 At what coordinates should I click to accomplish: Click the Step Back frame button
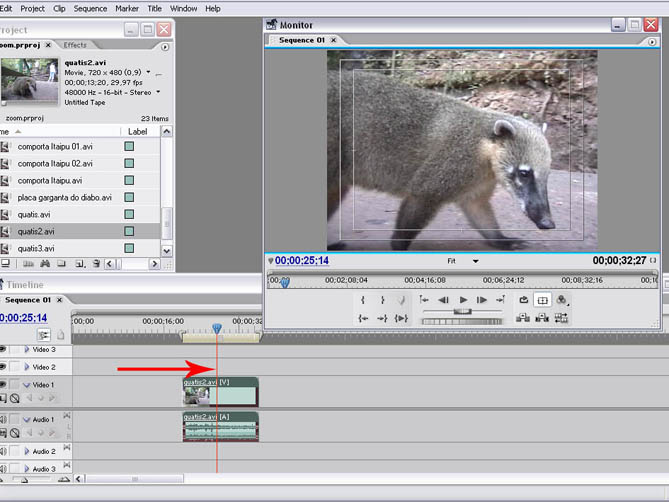point(443,300)
